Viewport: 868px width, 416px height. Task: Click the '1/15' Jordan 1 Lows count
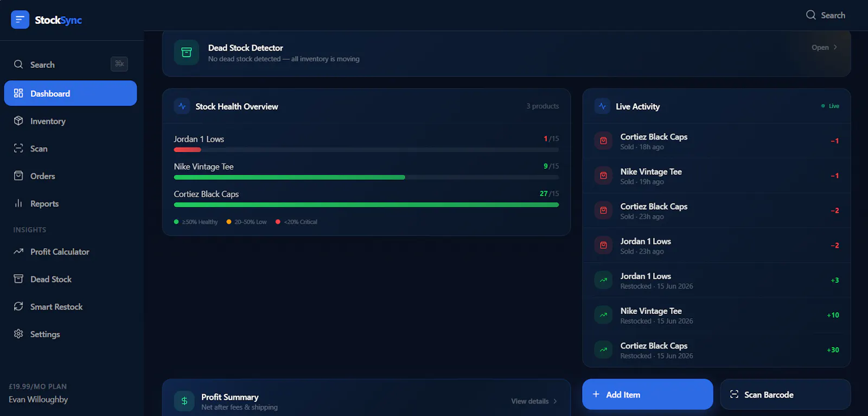(551, 138)
